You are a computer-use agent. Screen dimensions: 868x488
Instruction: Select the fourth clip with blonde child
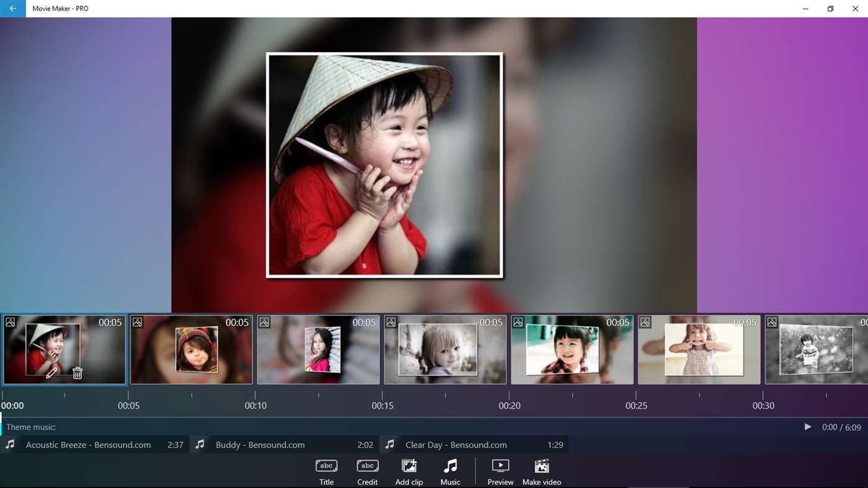tap(445, 350)
